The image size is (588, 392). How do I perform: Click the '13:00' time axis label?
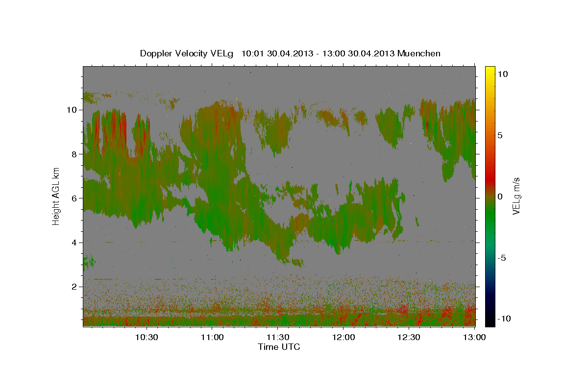point(474,337)
